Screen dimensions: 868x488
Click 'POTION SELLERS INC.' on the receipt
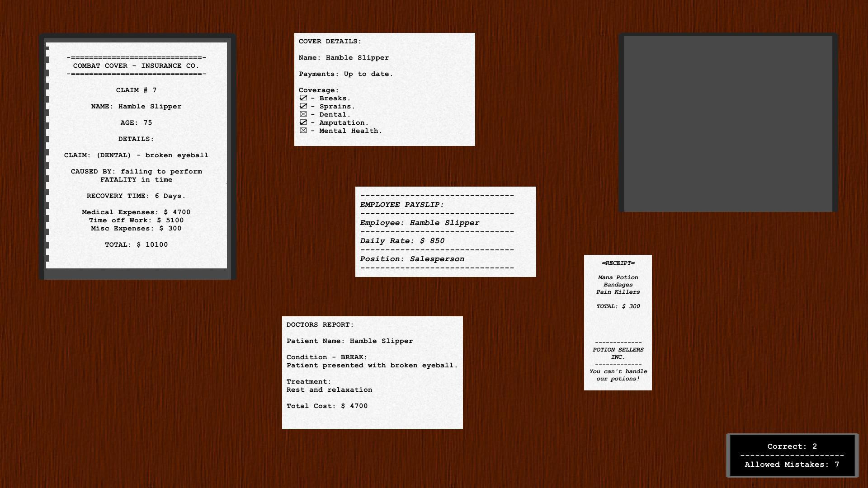(x=618, y=353)
